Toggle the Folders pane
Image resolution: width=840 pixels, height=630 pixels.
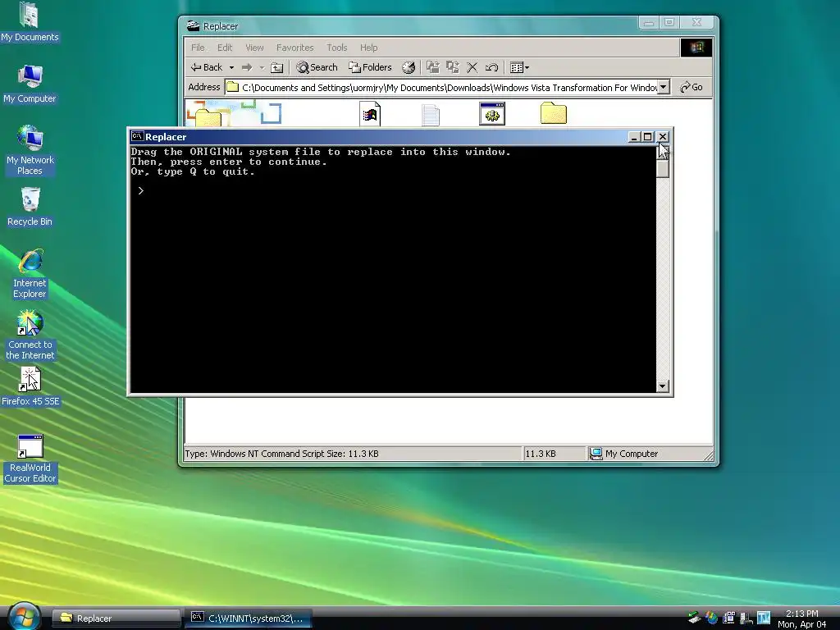click(x=370, y=67)
